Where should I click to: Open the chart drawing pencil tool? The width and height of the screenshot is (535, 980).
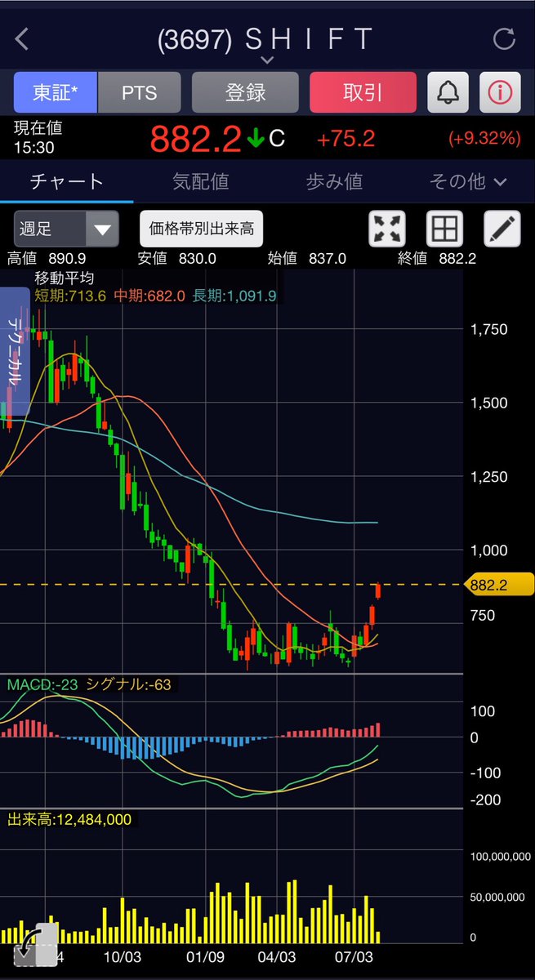502,229
